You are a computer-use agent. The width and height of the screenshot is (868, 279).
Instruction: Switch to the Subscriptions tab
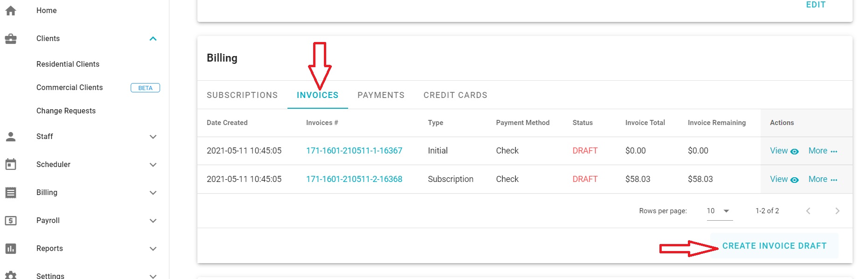point(242,95)
